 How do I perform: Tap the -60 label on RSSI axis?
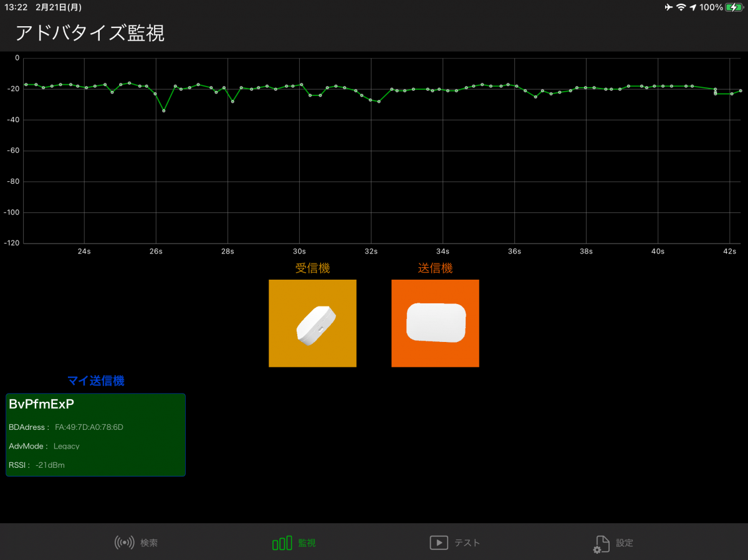click(12, 151)
